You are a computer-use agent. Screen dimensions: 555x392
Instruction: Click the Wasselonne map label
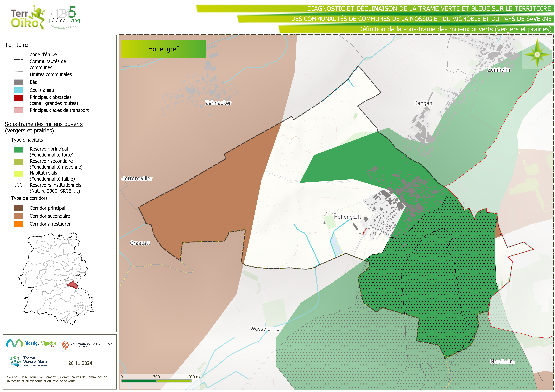coord(265,329)
